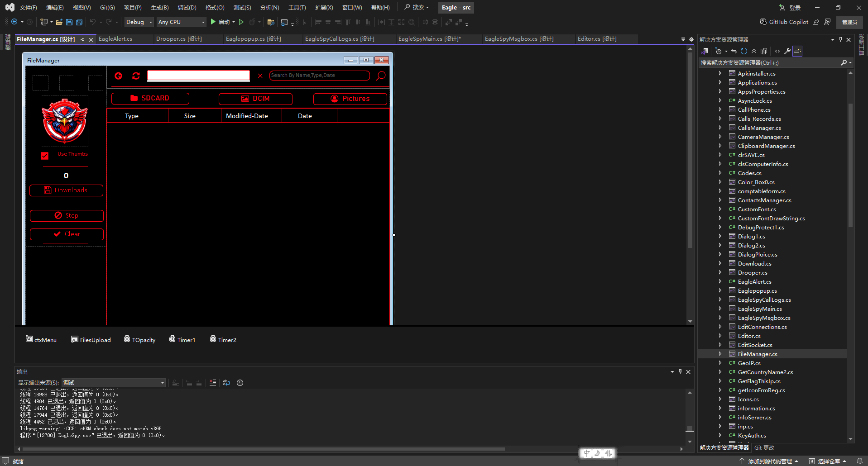The image size is (868, 466).
Task: Click the red back arrow icon in FileManager
Action: [x=118, y=76]
